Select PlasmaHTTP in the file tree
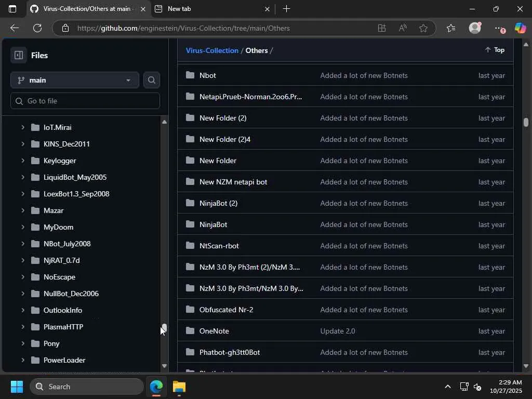This screenshot has height=399, width=532. pos(63,327)
